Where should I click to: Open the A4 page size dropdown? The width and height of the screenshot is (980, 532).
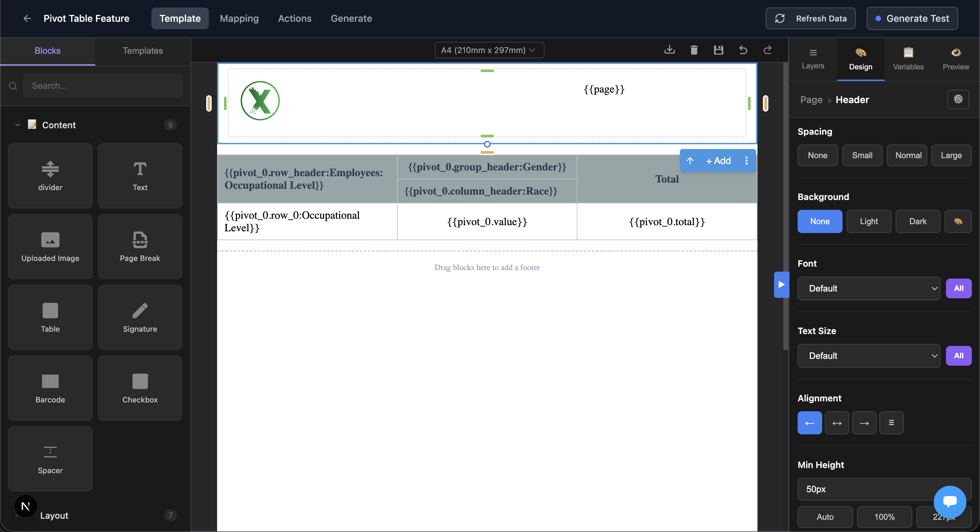489,50
